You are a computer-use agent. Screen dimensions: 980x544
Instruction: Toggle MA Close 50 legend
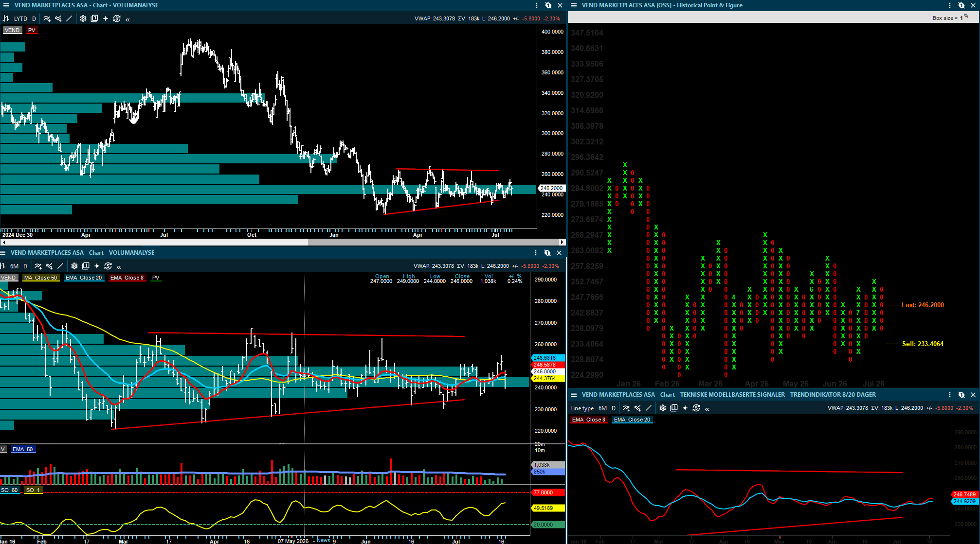[x=41, y=278]
